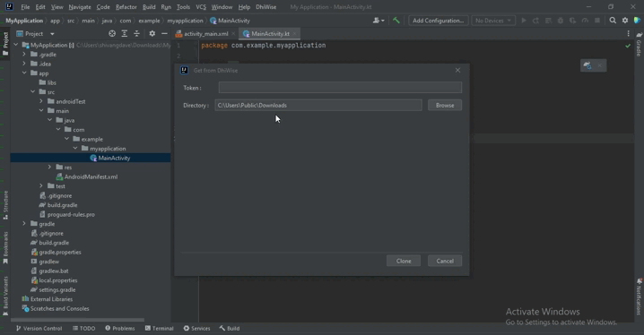The image size is (644, 335).
Task: Open IDE settings gear in top toolbar
Action: coord(624,21)
